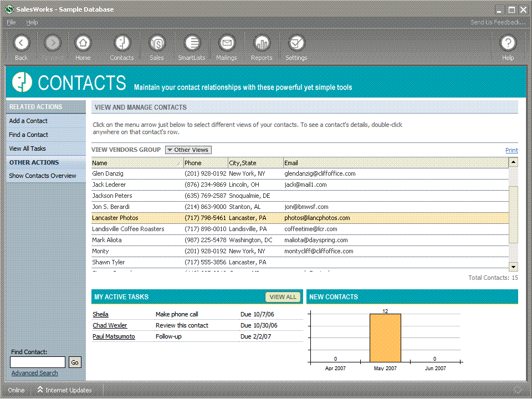Sort by the City,State column header
The image size is (532, 399).
pos(256,163)
